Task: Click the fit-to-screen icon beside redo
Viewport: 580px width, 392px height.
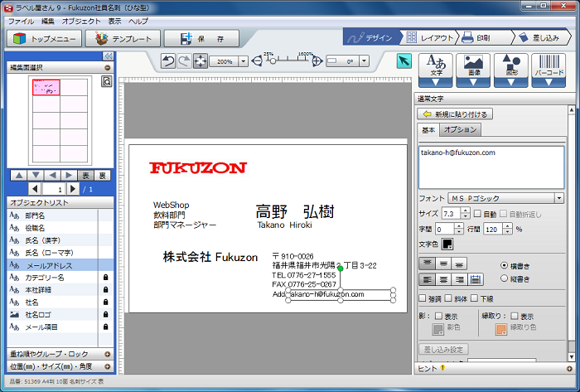Action: [x=201, y=61]
